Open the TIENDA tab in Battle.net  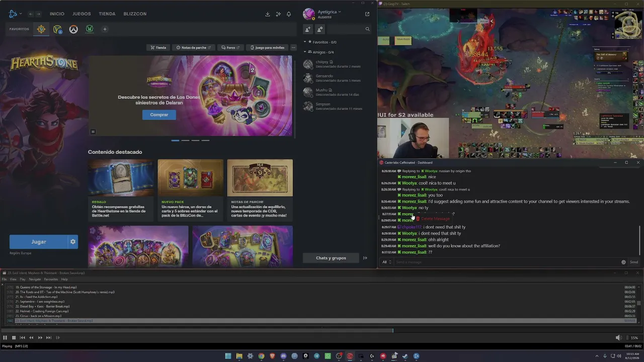[107, 14]
